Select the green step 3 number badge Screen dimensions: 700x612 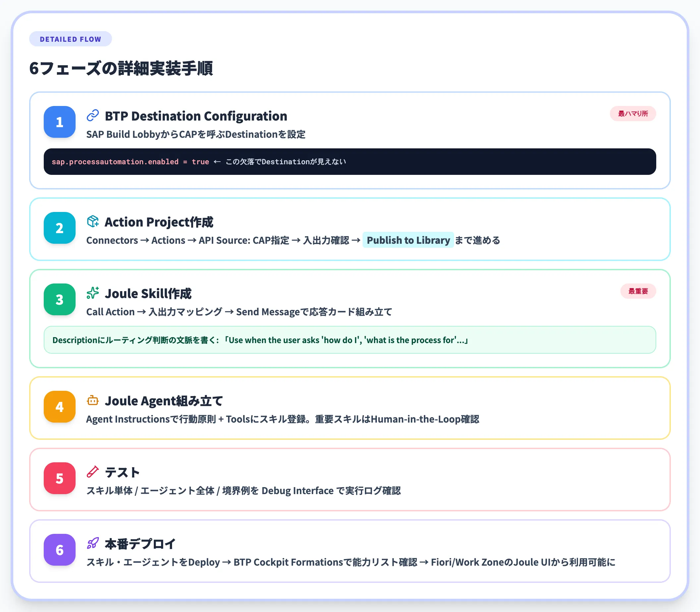click(x=59, y=299)
